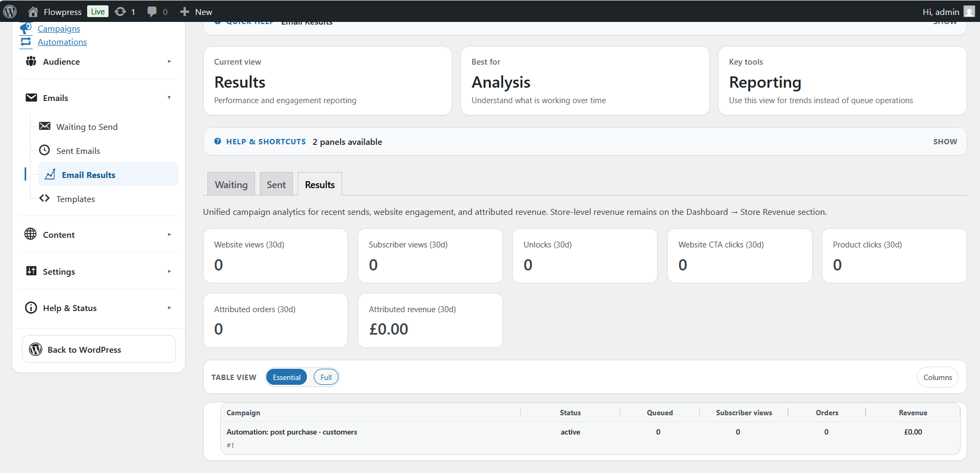Click the Campaign column header
This screenshot has width=980, height=473.
[x=243, y=413]
